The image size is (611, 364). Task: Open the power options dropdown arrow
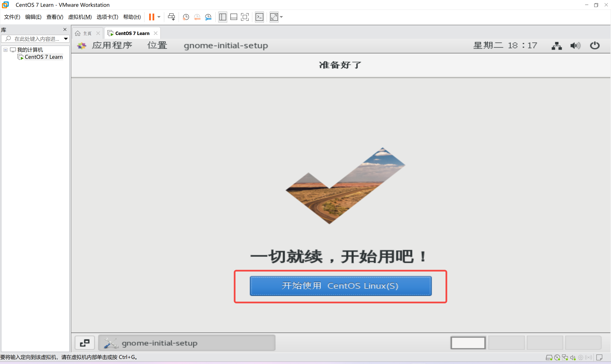pos(159,17)
